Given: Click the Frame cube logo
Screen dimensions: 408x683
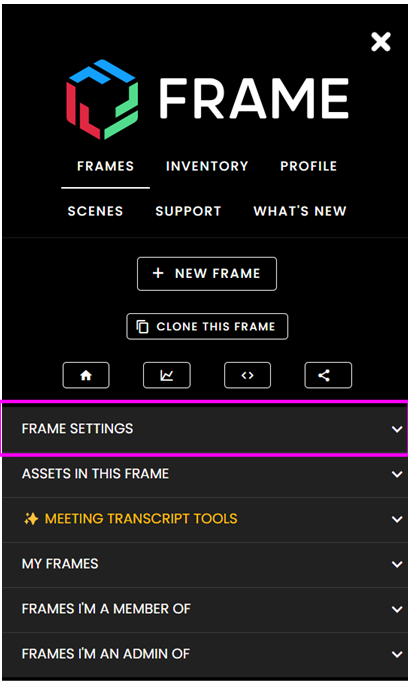Looking at the screenshot, I should coord(102,99).
